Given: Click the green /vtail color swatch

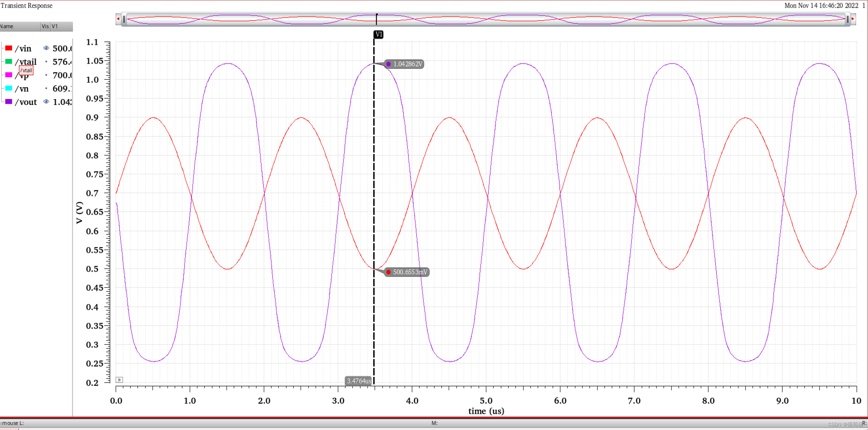Looking at the screenshot, I should pos(9,62).
